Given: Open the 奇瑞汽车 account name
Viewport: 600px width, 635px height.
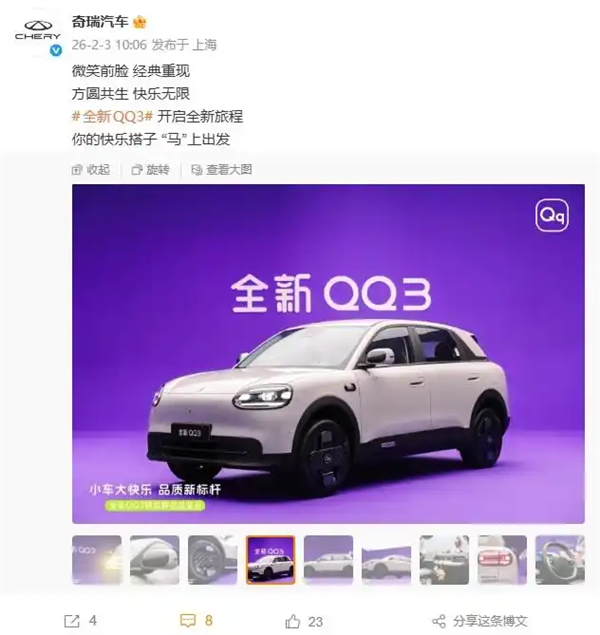Looking at the screenshot, I should pos(100,21).
